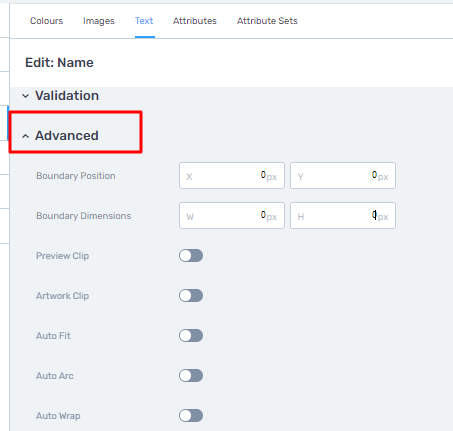Click the Boundary Position Y field
This screenshot has width=453, height=431.
(x=343, y=176)
